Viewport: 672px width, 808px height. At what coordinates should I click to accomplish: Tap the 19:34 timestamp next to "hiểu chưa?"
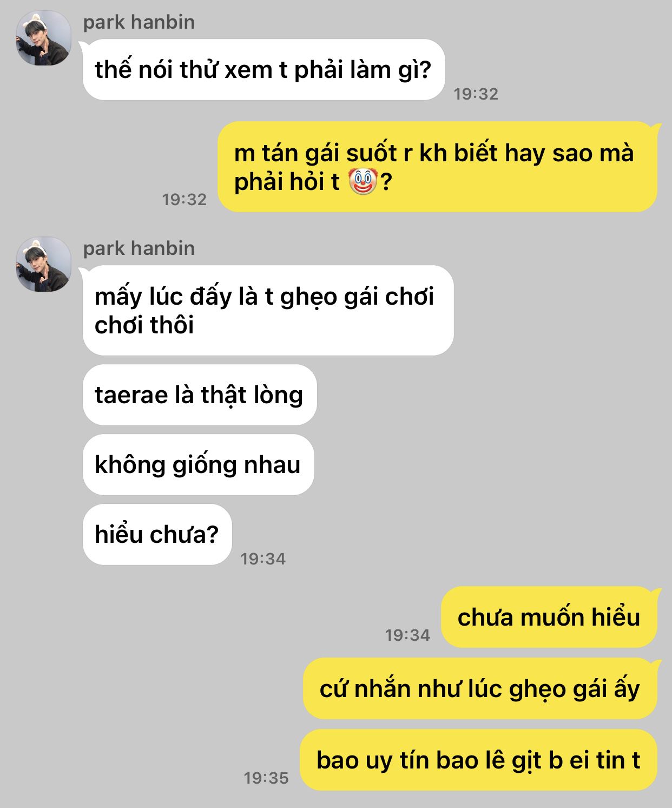click(263, 559)
